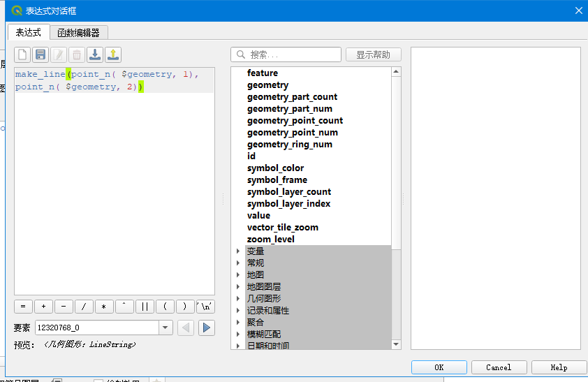Switch to the 函数编辑器 tab
Screen dimensions: 588x382
pos(78,33)
